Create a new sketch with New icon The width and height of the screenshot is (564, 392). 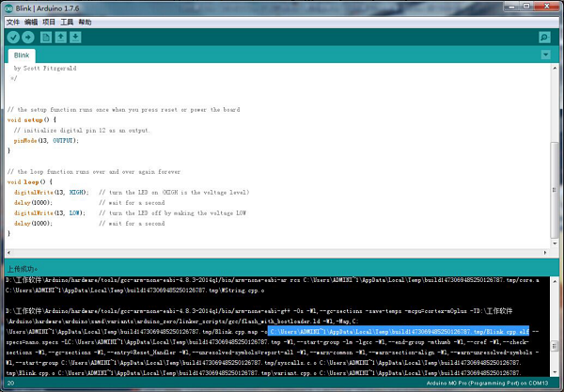[x=46, y=37]
